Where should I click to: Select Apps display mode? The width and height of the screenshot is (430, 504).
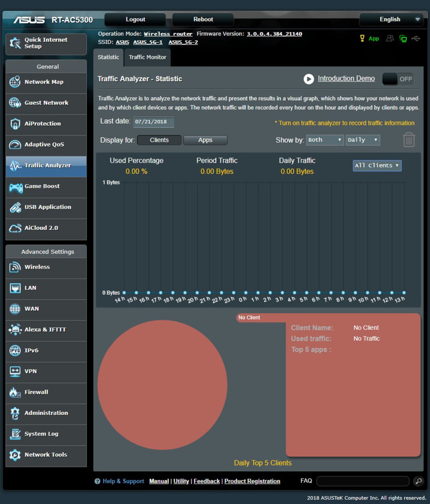pyautogui.click(x=205, y=140)
